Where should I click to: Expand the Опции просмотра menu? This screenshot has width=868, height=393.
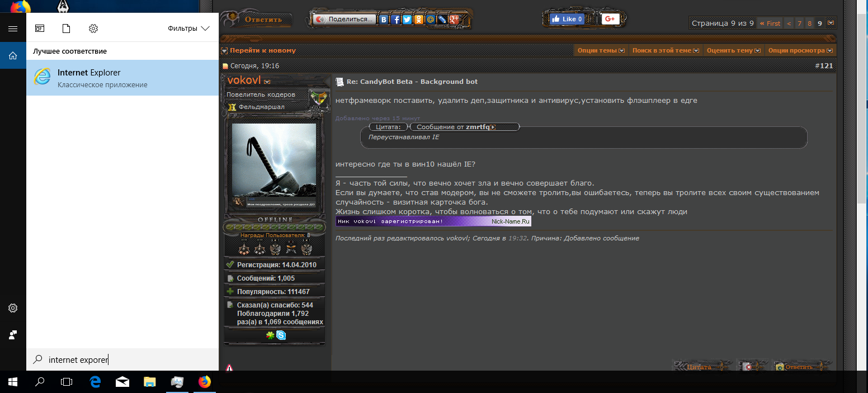(800, 50)
